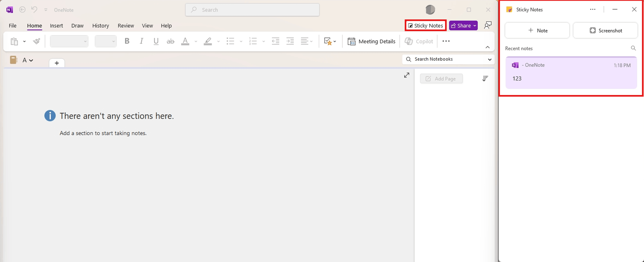The image size is (644, 262).
Task: Open the people presence icon beside Share
Action: tap(488, 25)
